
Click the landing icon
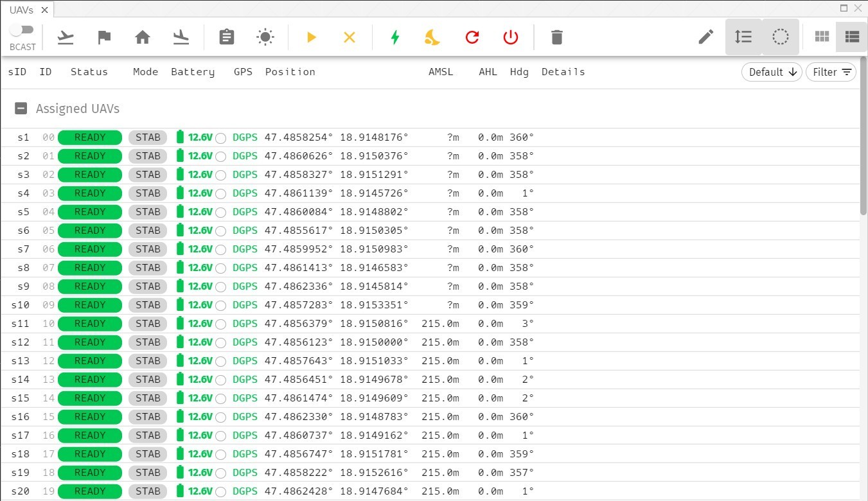(x=181, y=37)
